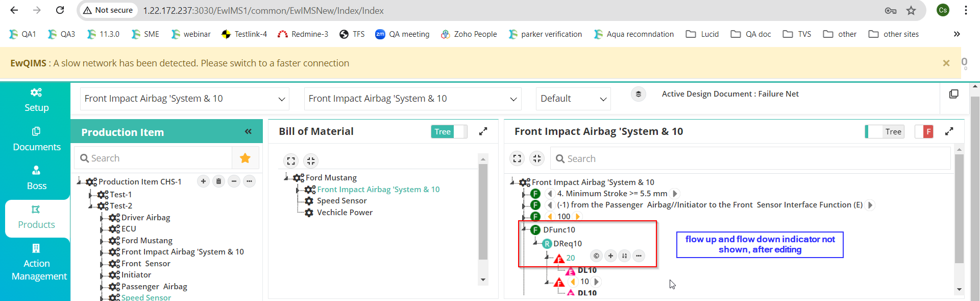
Task: Click right arrow of Sensor Interface Function
Action: (870, 205)
